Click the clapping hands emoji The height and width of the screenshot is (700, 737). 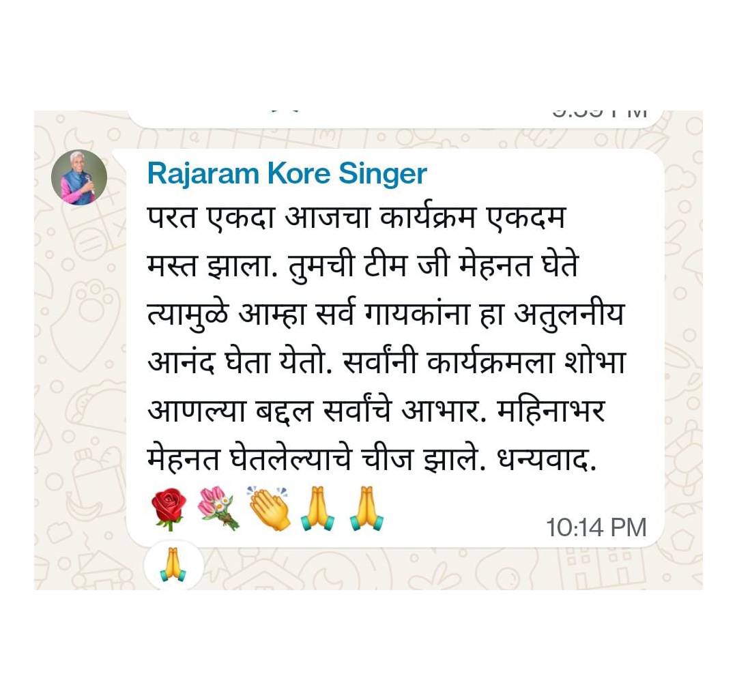click(269, 509)
